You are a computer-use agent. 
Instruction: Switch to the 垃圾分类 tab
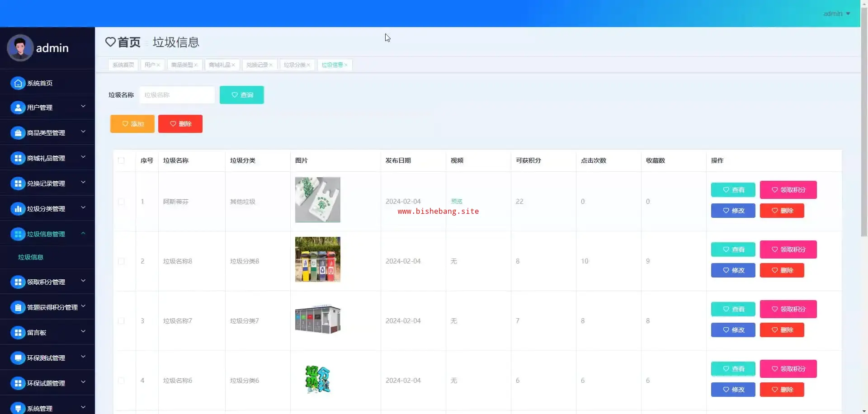coord(294,65)
